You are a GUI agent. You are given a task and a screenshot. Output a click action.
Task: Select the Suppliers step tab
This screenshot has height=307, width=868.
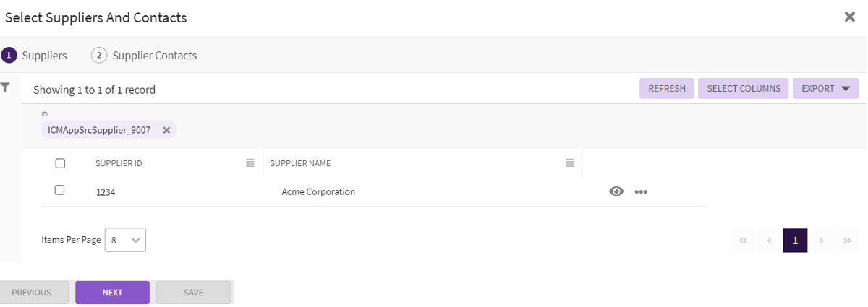35,56
